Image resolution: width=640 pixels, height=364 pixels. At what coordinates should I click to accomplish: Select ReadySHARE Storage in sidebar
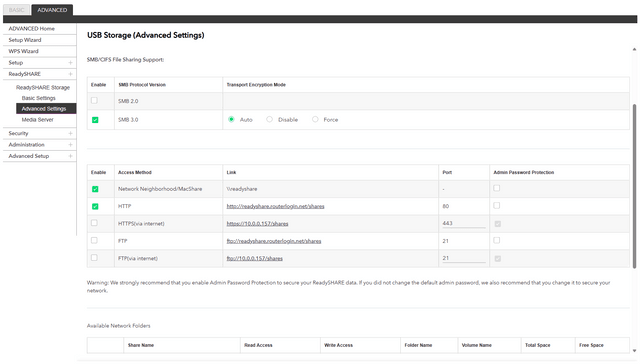43,87
